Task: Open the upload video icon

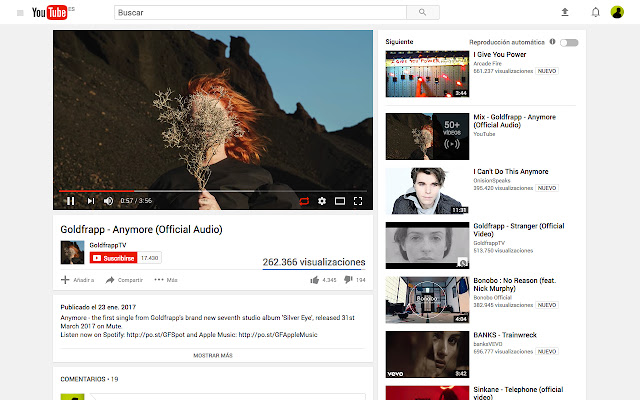Action: click(565, 12)
